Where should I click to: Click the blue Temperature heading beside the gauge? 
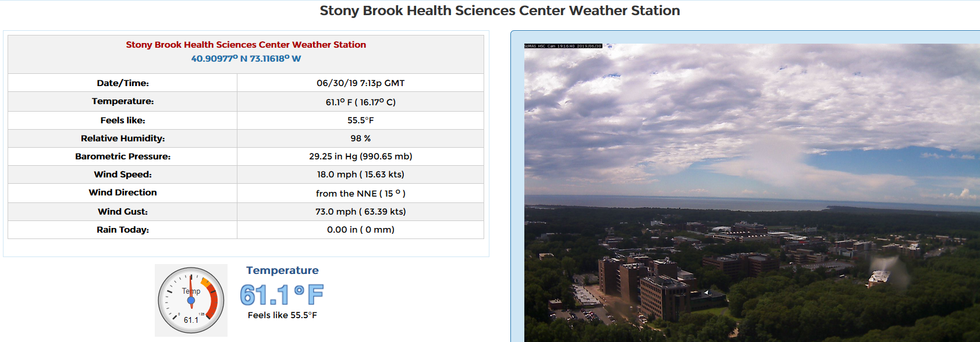click(282, 270)
